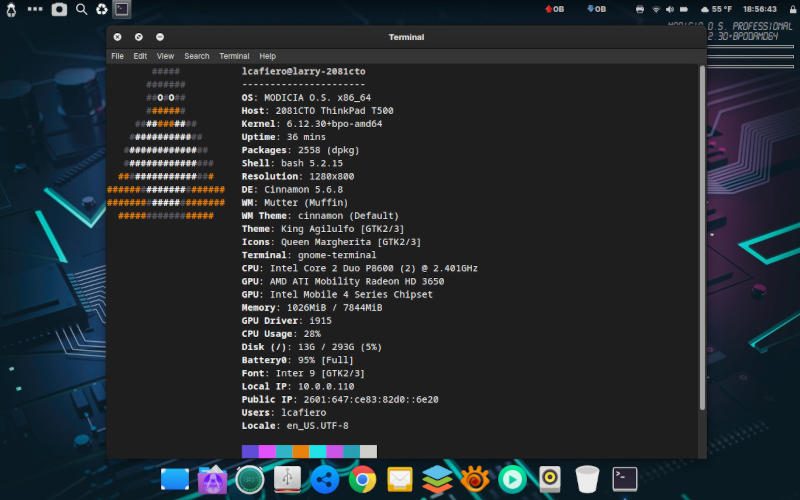Minimize the Terminal window

point(160,37)
